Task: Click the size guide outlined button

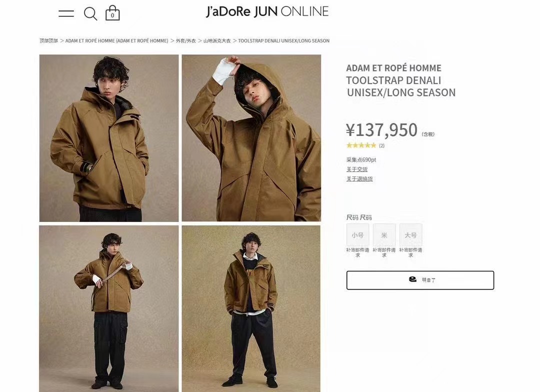Action: (x=420, y=280)
